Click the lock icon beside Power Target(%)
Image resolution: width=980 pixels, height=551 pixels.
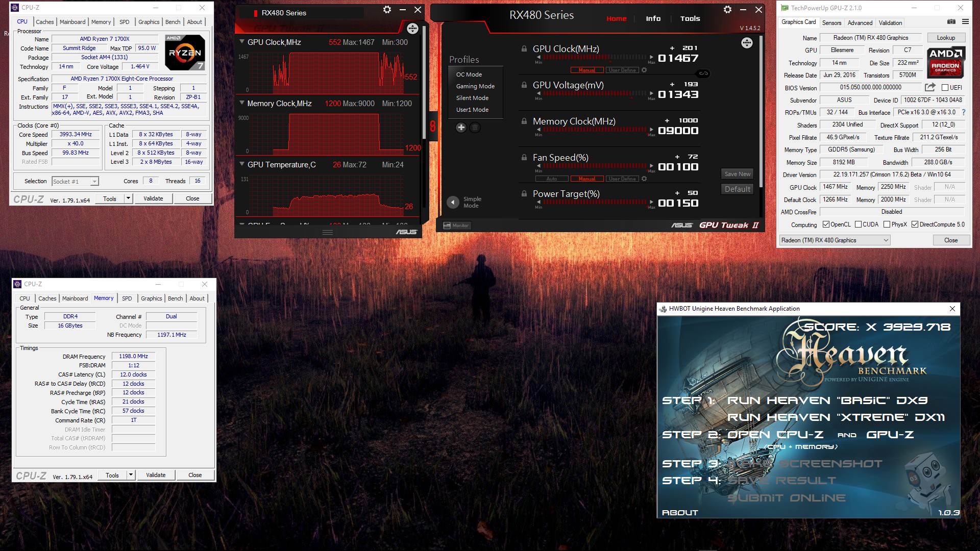pos(524,194)
